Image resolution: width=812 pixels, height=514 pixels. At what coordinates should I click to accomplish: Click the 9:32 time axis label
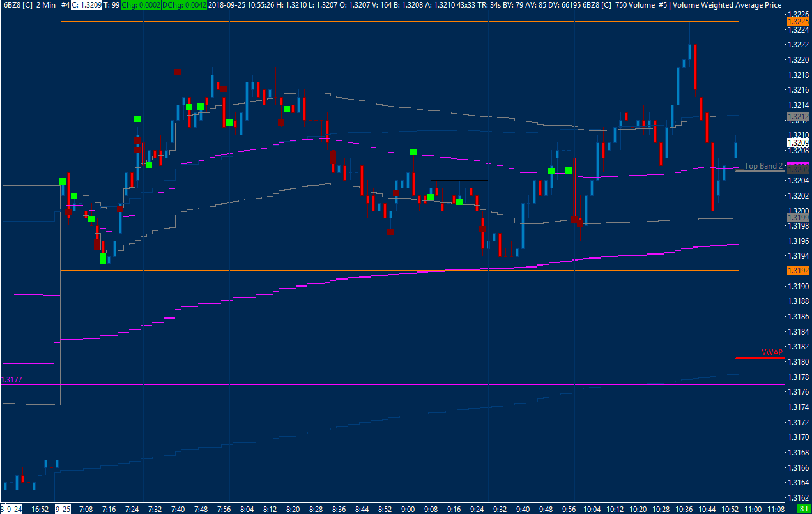[x=500, y=510]
